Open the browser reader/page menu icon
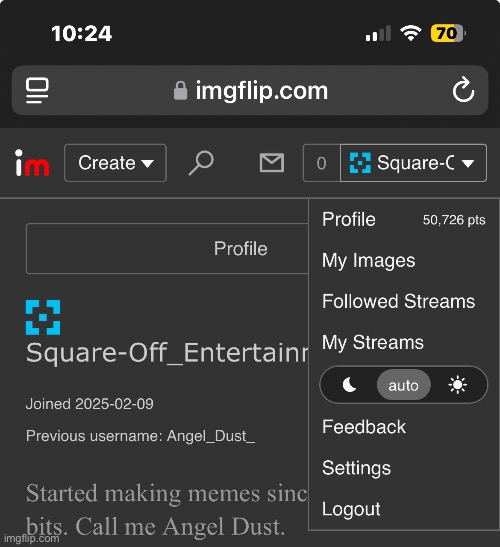500x547 pixels. click(x=37, y=90)
